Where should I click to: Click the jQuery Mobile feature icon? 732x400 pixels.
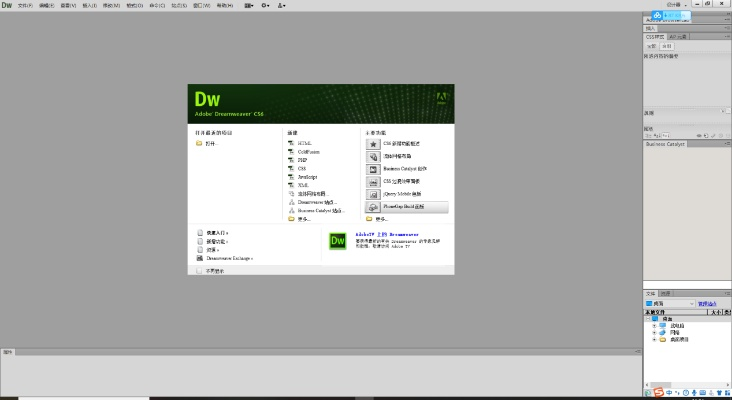[x=373, y=194]
